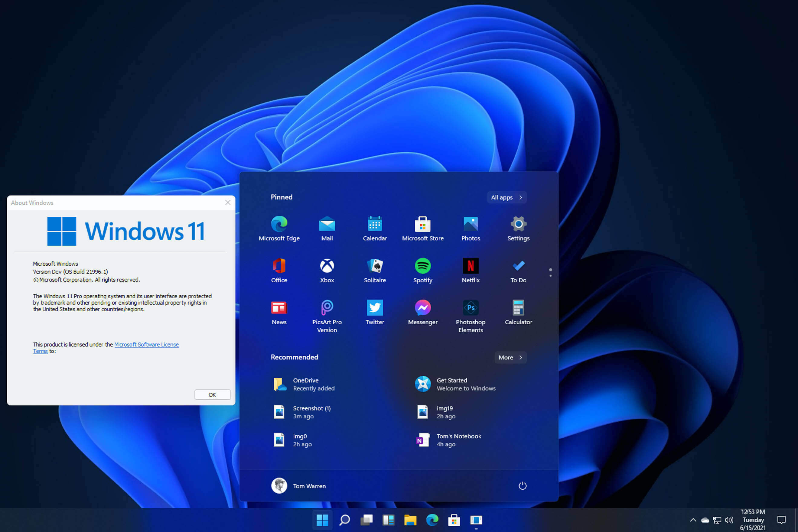798x532 pixels.
Task: Click the Power button to shutdown
Action: [x=522, y=486]
